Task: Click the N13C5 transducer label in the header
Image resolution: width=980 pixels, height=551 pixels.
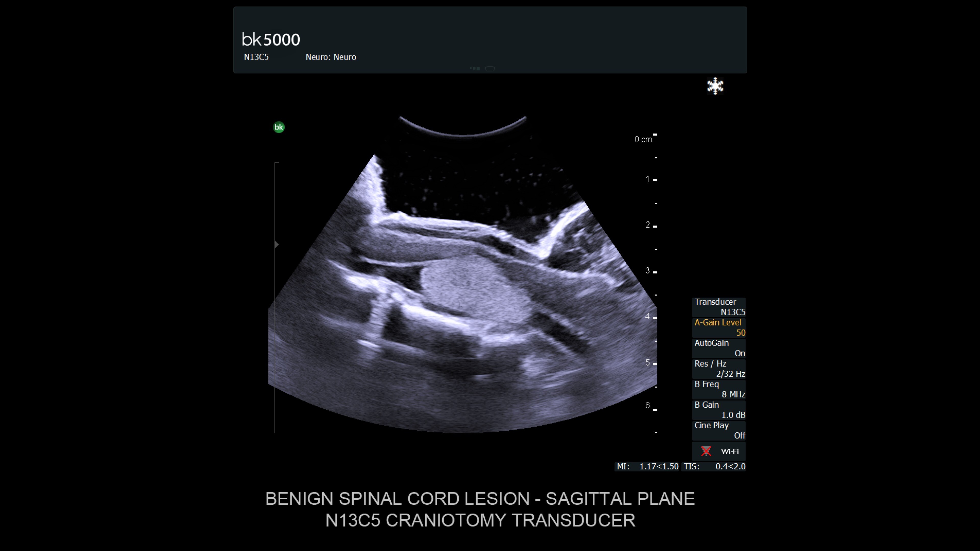Action: coord(256,57)
